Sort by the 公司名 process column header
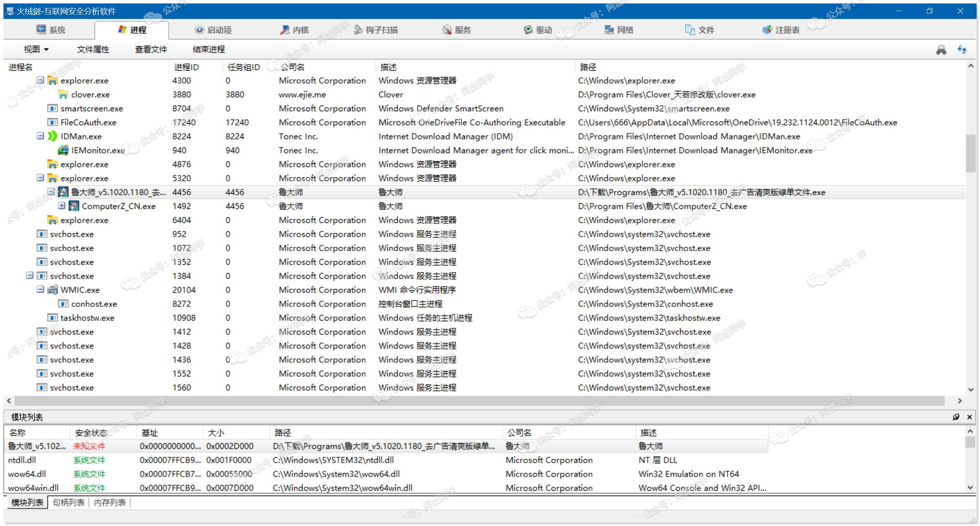 [326, 67]
